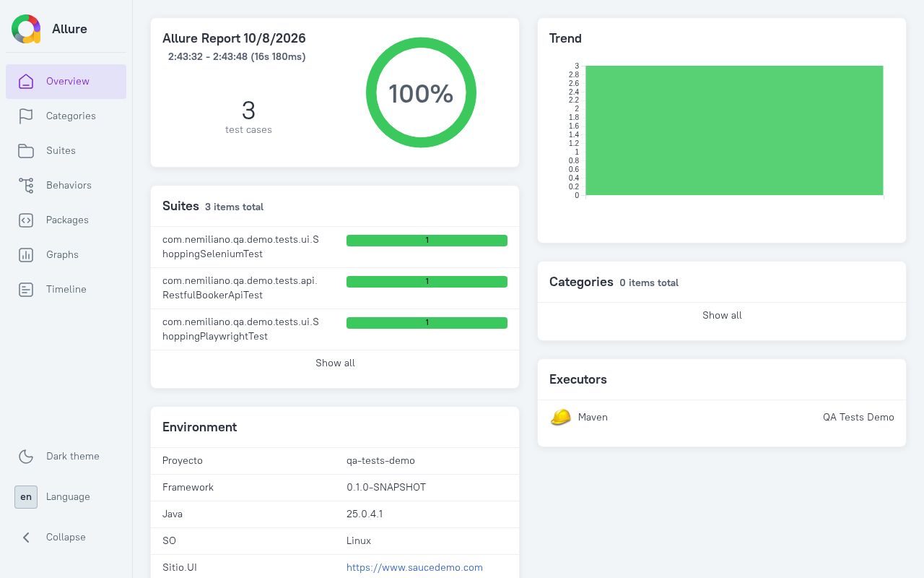Screen dimensions: 924x578
Task: Click the Timeline icon in sidebar
Action: (26, 290)
